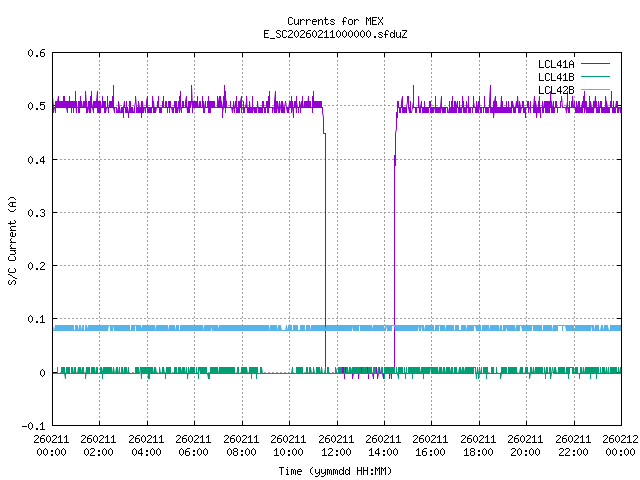Click the "Time (yymmdd HH:MM)" x-axis label
The width and height of the screenshot is (640, 480).
point(336,471)
